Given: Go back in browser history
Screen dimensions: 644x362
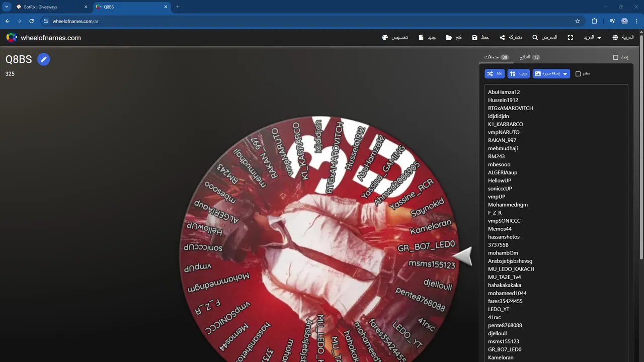Looking at the screenshot, I should 8,21.
